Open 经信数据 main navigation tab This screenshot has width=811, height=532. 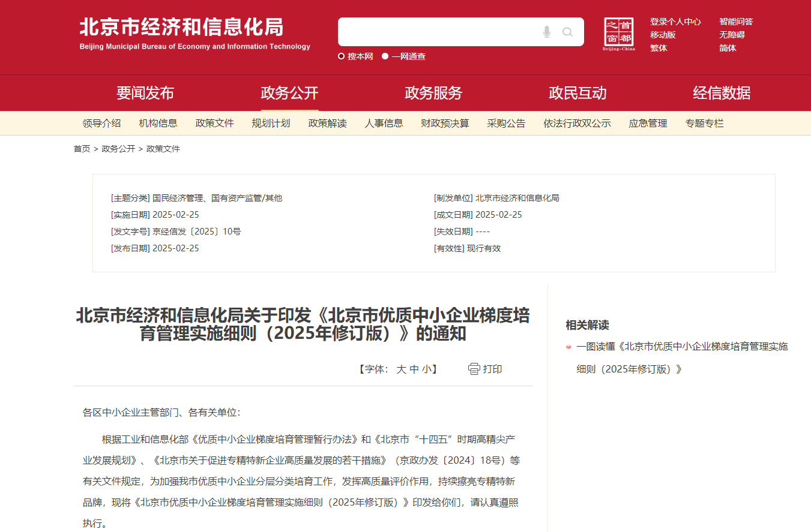pos(722,93)
